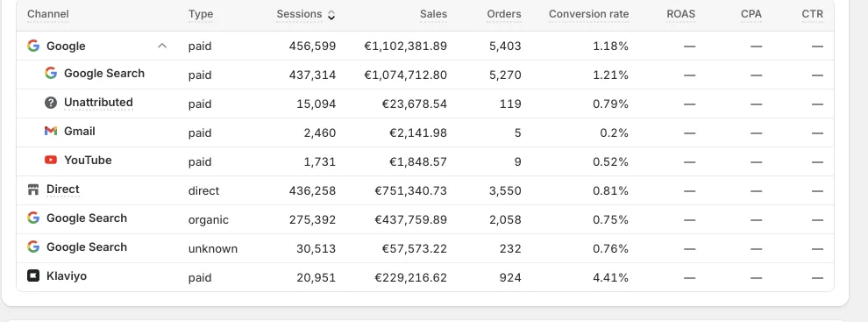Collapse the Google channel group chevron

point(162,46)
